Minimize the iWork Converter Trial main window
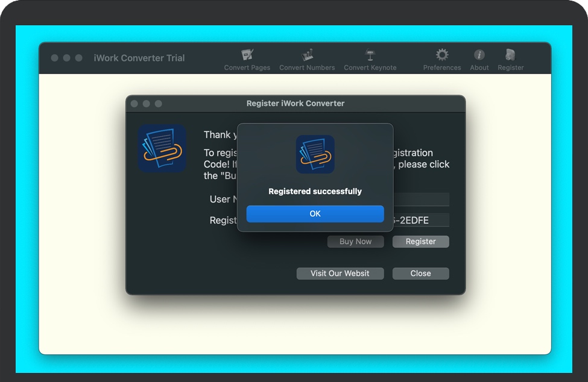 pyautogui.click(x=67, y=58)
